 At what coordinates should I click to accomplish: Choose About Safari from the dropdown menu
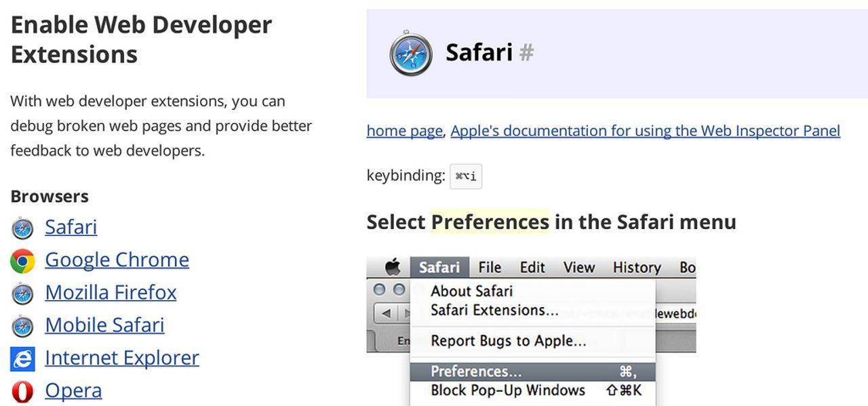471,291
